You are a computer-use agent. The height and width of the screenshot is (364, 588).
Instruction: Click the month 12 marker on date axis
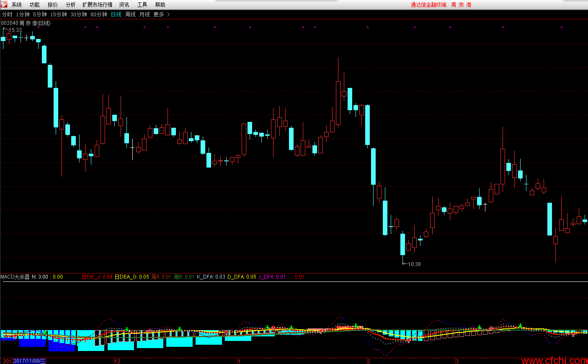[117, 361]
